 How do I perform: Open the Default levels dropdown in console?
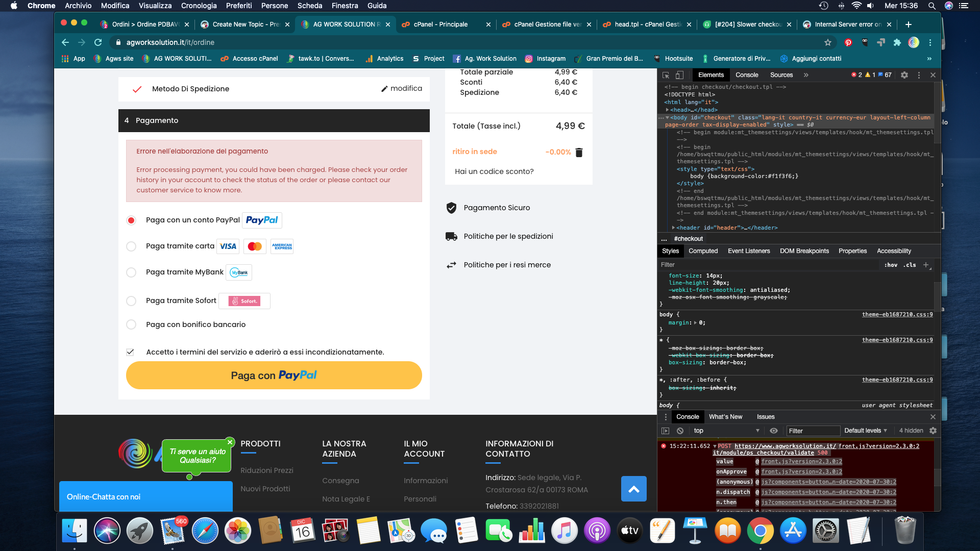(x=865, y=431)
